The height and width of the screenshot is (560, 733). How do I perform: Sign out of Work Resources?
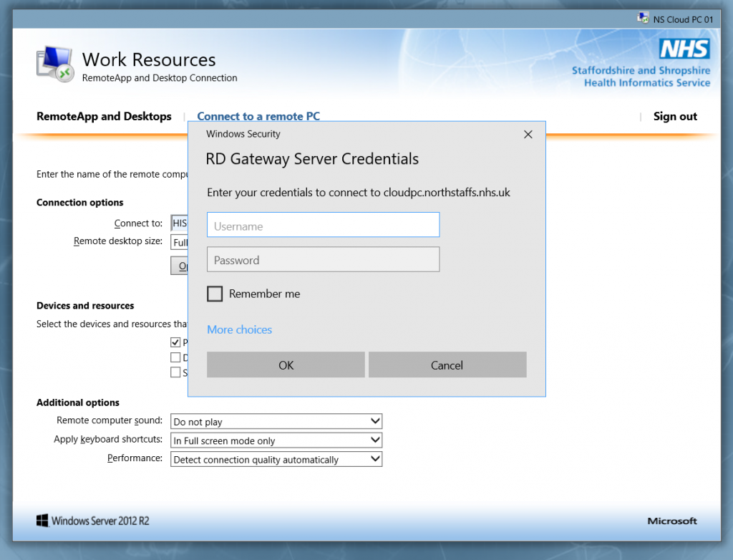click(674, 116)
